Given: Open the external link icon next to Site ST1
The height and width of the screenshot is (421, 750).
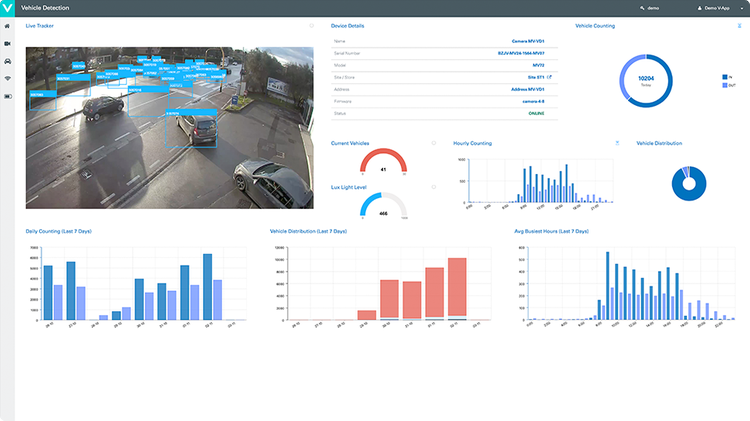Looking at the screenshot, I should coord(550,77).
